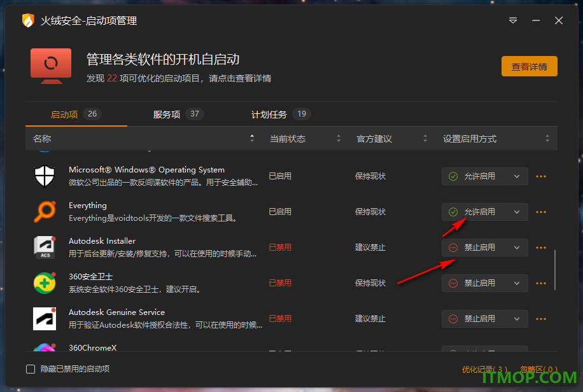The image size is (583, 392).
Task: Click the 管理各类软件的开机自启动 heading
Action: click(x=163, y=60)
